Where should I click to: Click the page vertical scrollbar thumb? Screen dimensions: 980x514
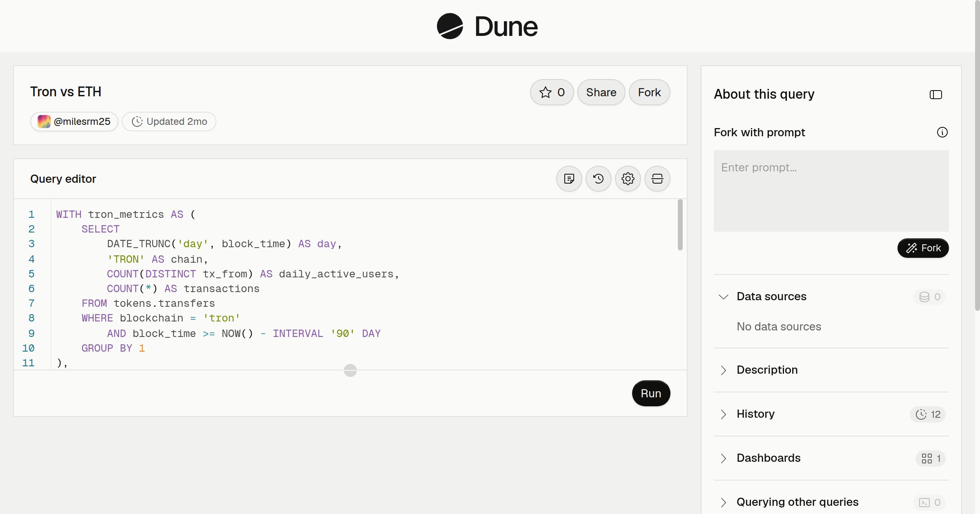pyautogui.click(x=977, y=155)
